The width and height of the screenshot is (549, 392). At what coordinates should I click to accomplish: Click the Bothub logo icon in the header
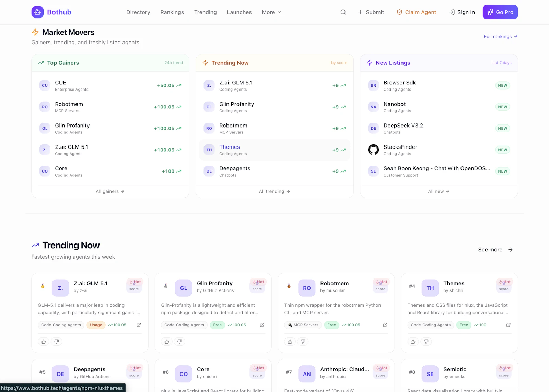(x=37, y=12)
